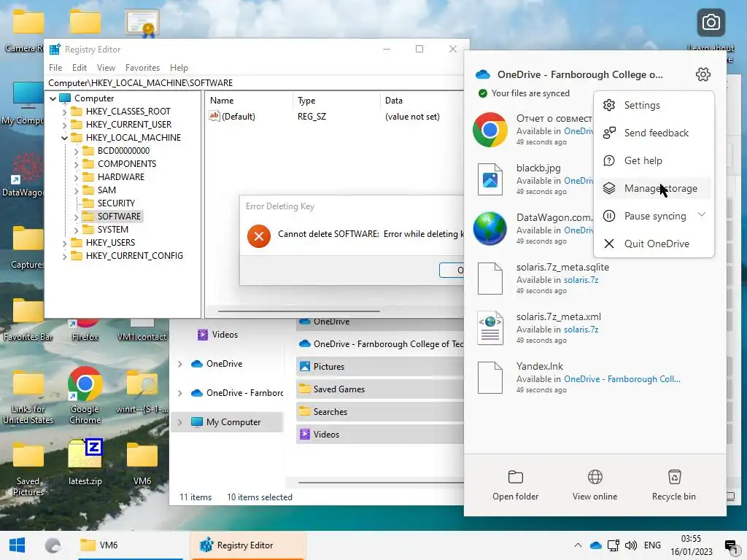Screen dimensions: 747x560
Task: Click the Pause syncing icon
Action: click(609, 216)
